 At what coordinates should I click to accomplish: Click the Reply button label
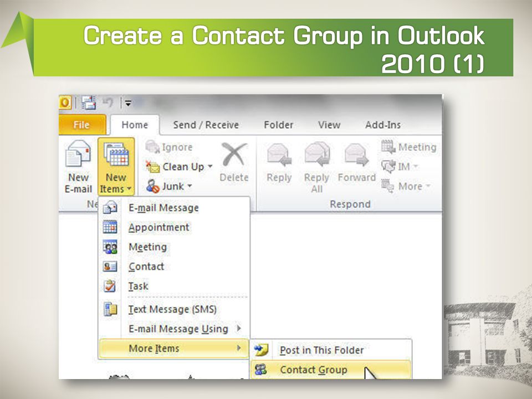click(x=279, y=178)
